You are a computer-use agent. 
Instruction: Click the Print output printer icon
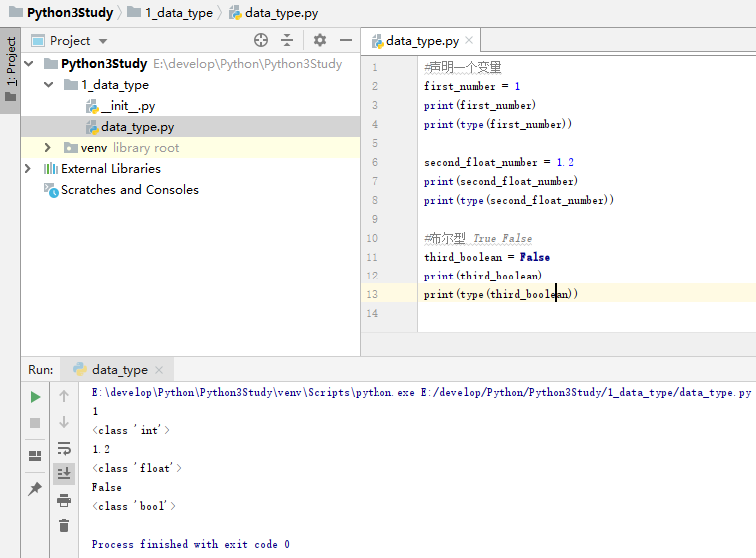(64, 500)
